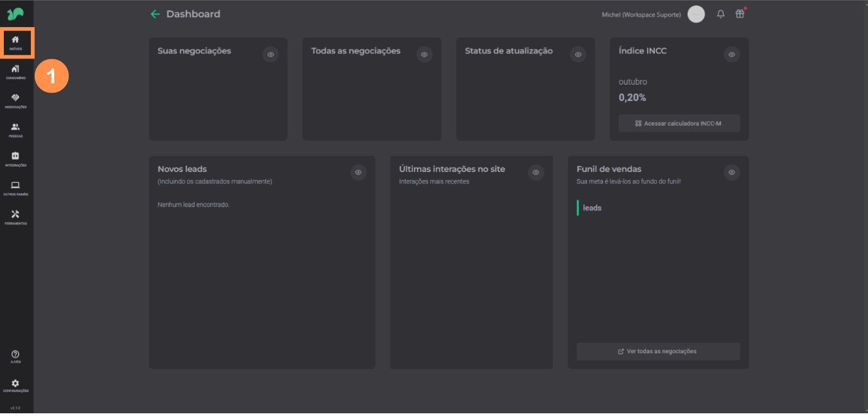868x416 pixels.
Task: Open Configurações gear in sidebar
Action: 16,386
